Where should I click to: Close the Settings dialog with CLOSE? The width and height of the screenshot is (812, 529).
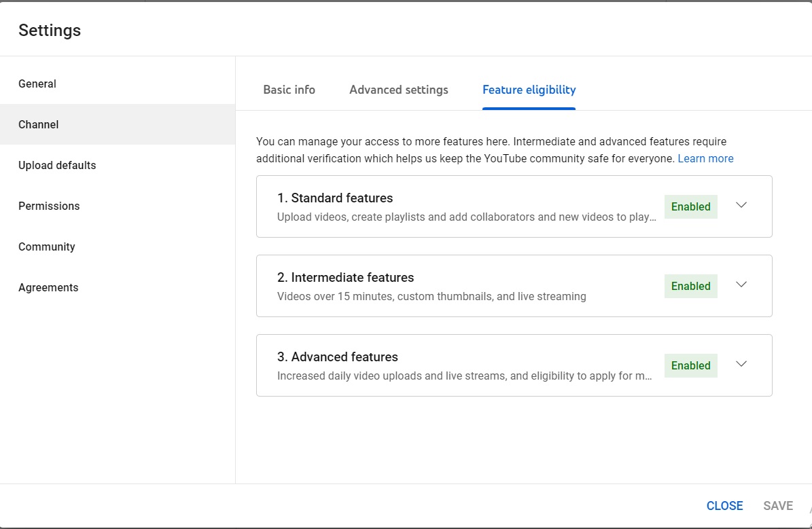tap(724, 506)
